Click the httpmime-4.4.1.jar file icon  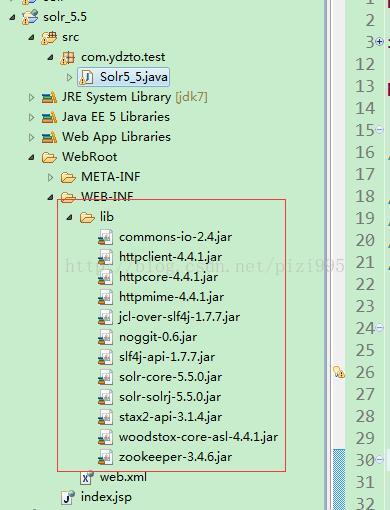pyautogui.click(x=105, y=297)
